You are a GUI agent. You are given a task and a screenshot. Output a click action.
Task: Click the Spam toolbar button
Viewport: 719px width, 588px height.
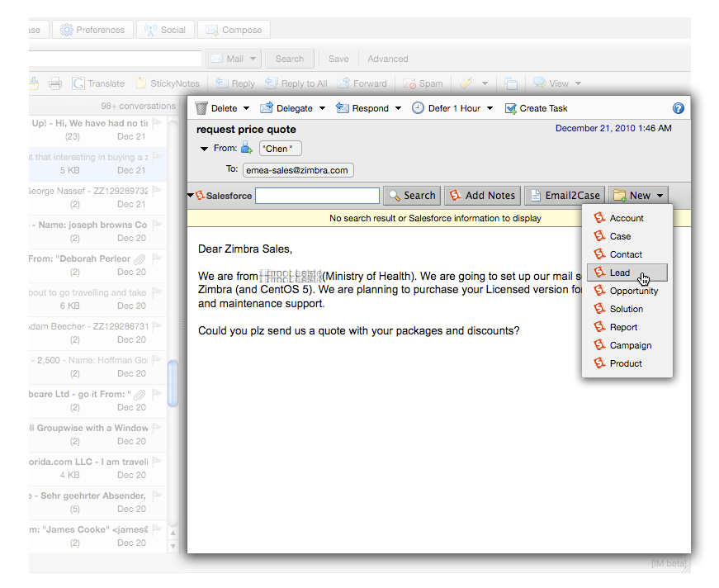pyautogui.click(x=423, y=83)
